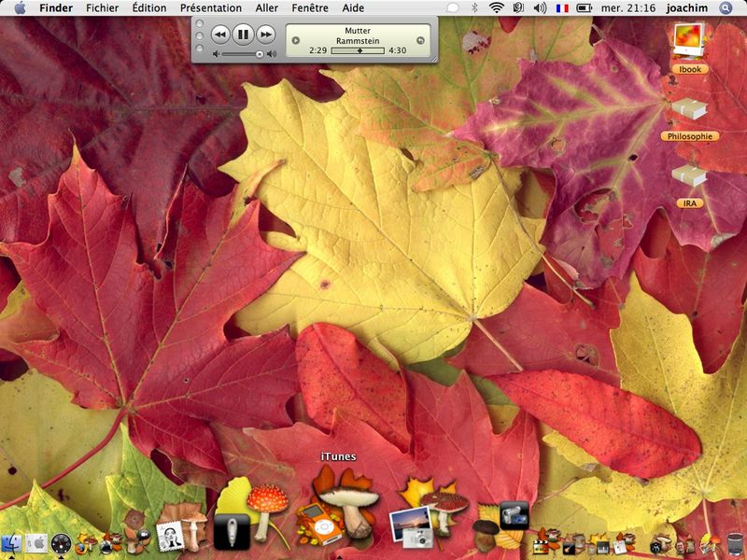
Task: Open the Fenêtre menu
Action: (x=310, y=8)
